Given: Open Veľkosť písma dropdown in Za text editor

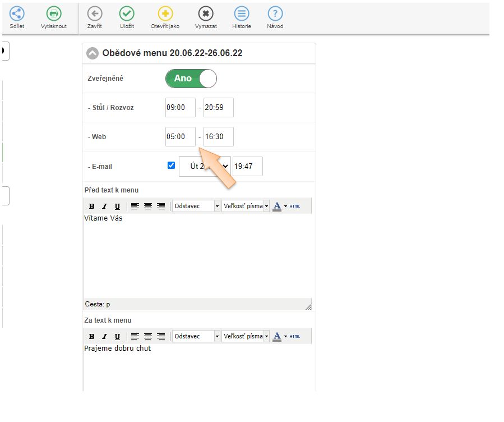Looking at the screenshot, I should click(x=246, y=336).
